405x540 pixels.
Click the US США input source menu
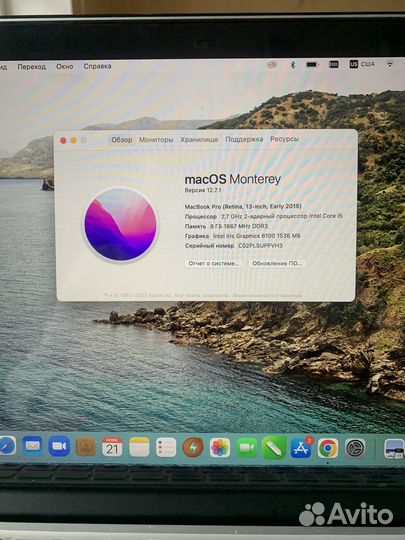362,64
